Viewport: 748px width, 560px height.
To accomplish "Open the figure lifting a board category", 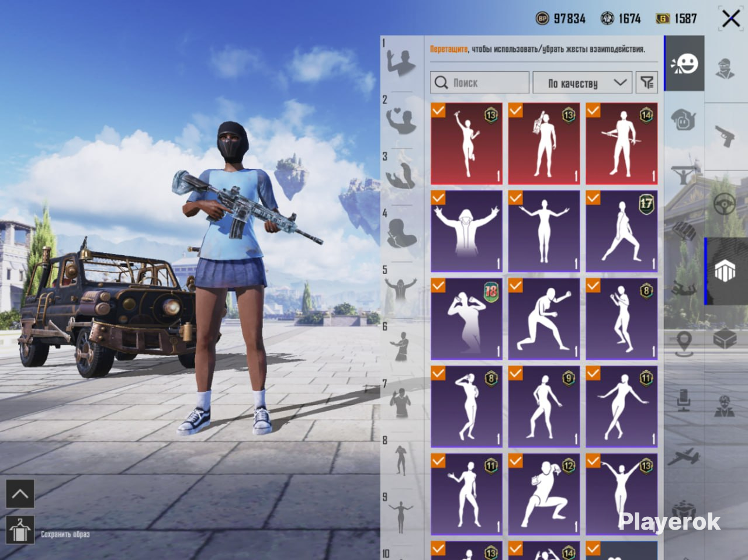I will 684,174.
